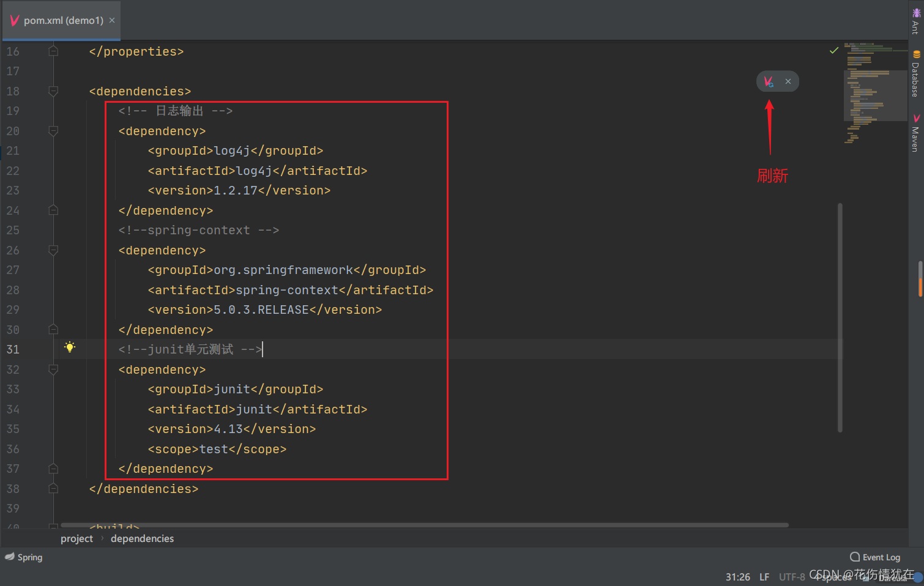Click the '5.0.3.RELEASE' version line
Screen dimensions: 924x586
click(x=265, y=310)
